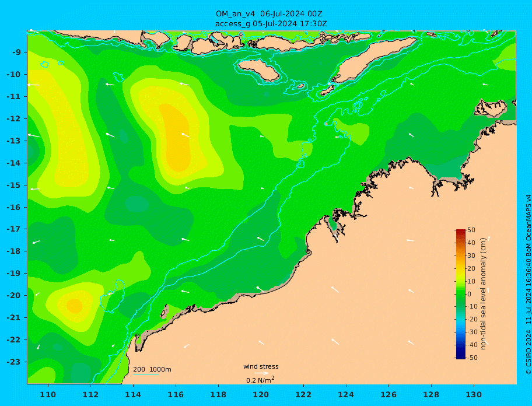Click the longitude label 124
Screen dimensions: 532x406
[346, 394]
